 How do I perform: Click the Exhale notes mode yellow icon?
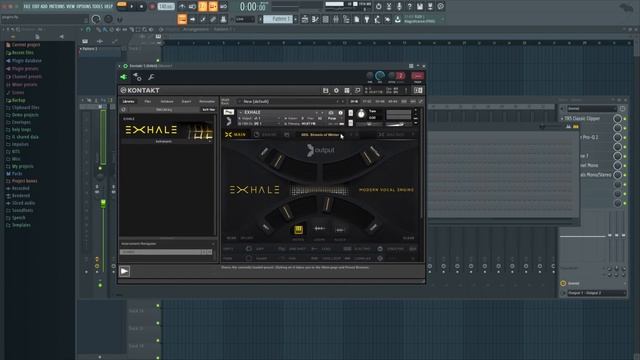298,229
